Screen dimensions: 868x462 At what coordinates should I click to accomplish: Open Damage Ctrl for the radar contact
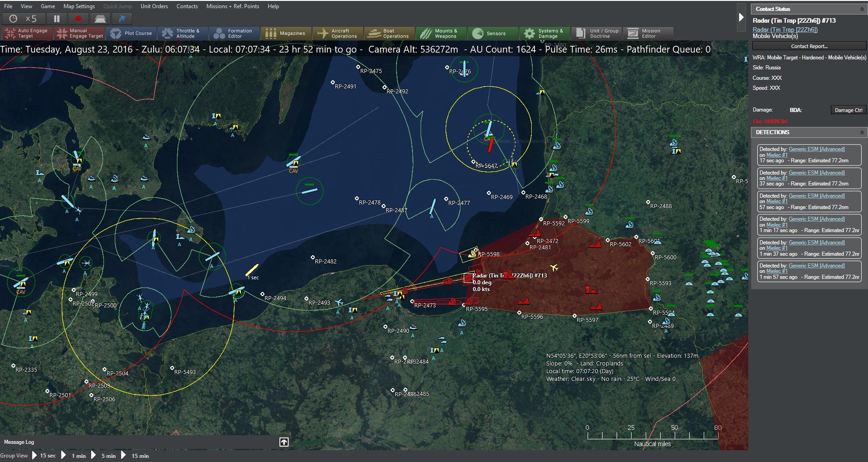(848, 109)
